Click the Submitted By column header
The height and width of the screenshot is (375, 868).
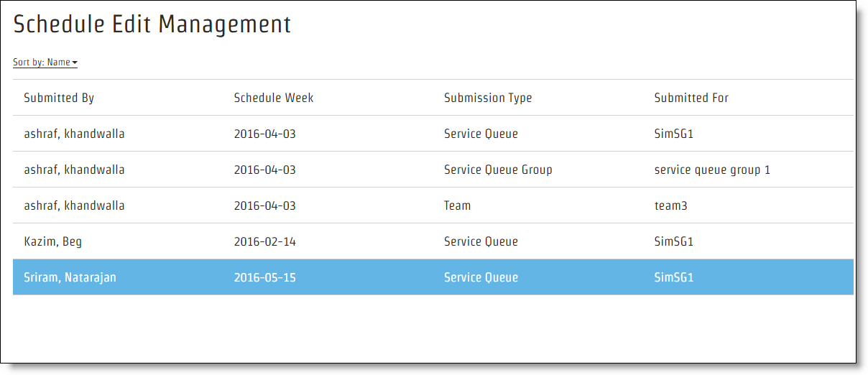(59, 98)
